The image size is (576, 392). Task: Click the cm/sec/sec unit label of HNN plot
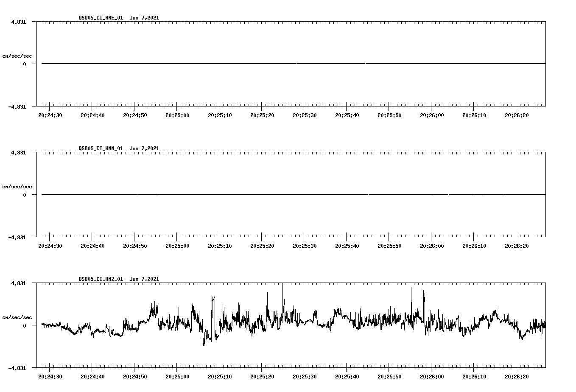[17, 187]
